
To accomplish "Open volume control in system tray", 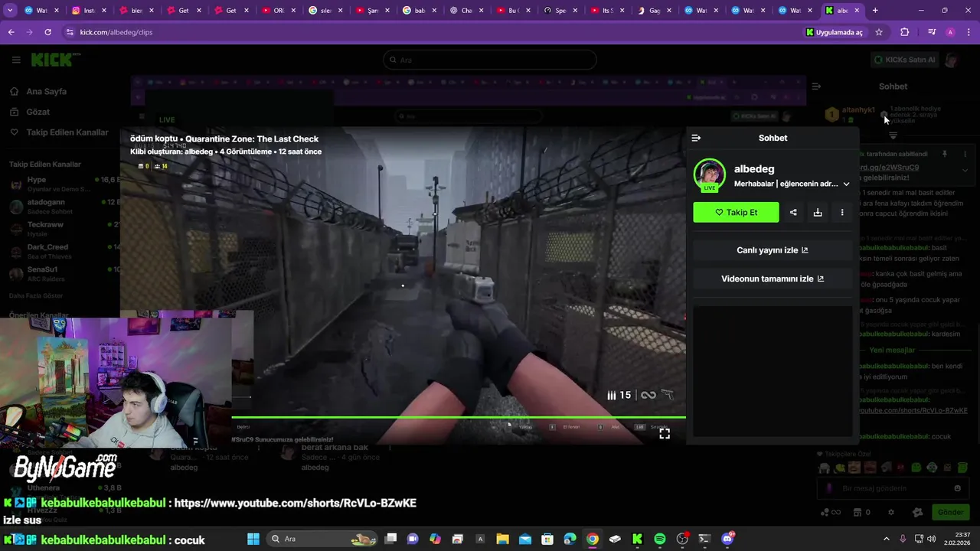I will pos(932,539).
